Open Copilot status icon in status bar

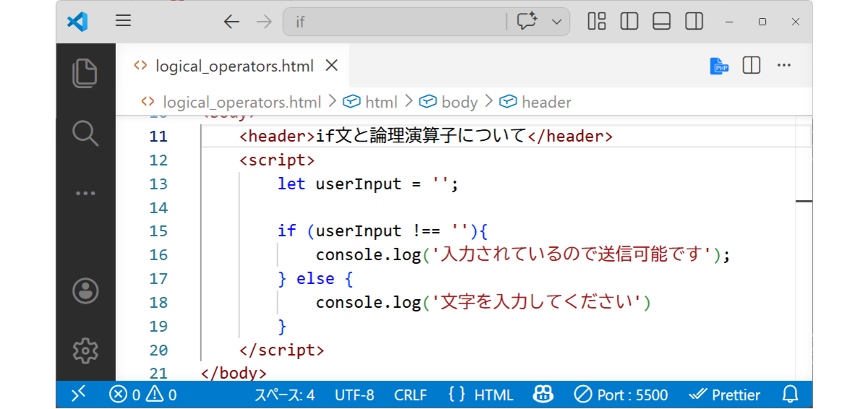click(543, 395)
